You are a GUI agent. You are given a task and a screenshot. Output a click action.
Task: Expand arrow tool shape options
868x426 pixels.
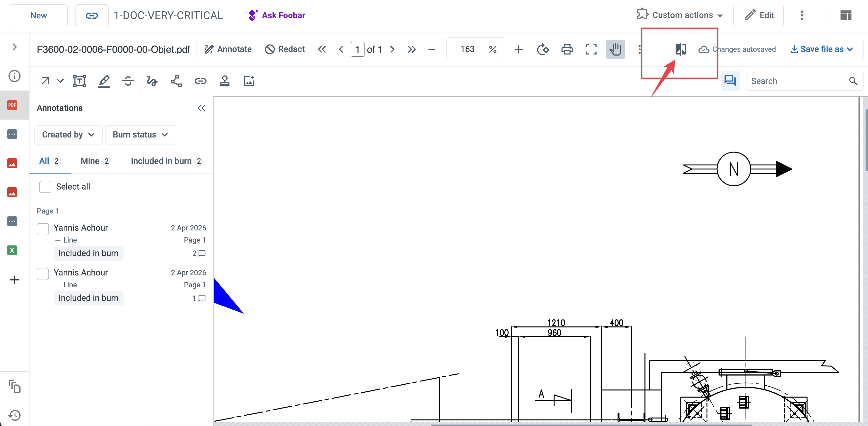[60, 81]
